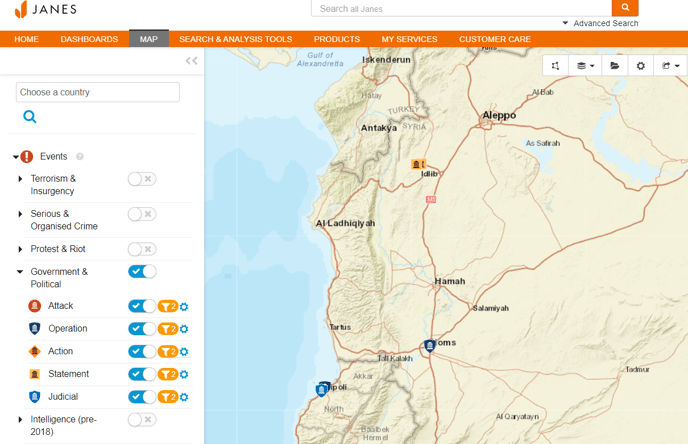Disable Government & Political toggle
The image size is (688, 444).
point(142,272)
